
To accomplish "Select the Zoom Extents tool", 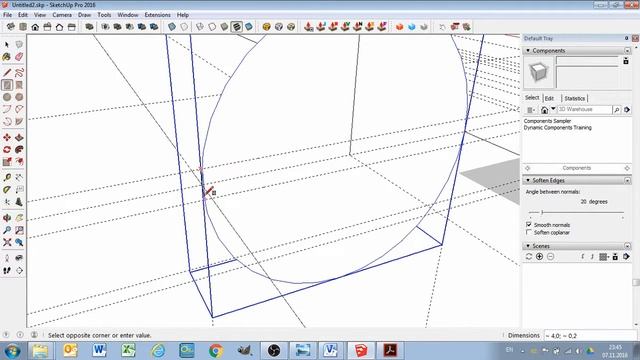I will coord(7,242).
